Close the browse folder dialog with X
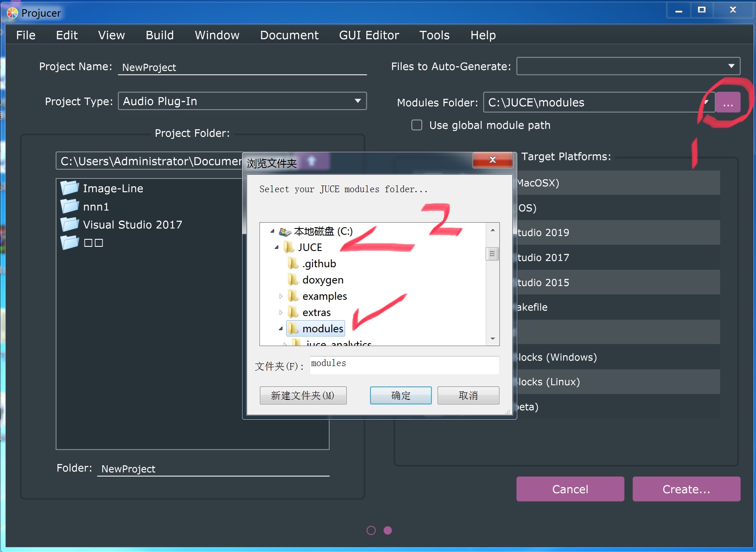Image resolution: width=756 pixels, height=552 pixels. click(492, 160)
